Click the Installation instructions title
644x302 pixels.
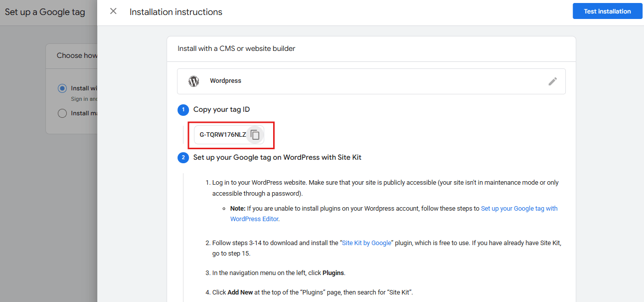coord(175,11)
